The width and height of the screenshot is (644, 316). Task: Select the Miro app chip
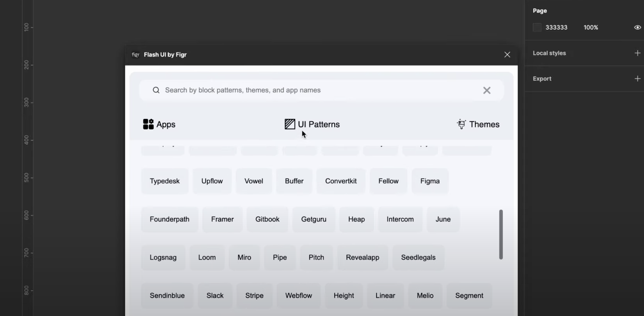coord(244,257)
